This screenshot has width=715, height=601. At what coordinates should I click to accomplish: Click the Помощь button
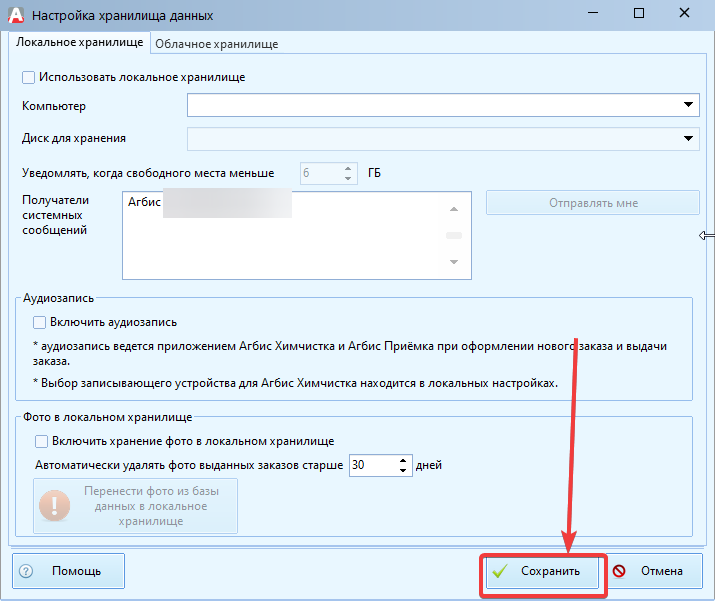pos(68,571)
